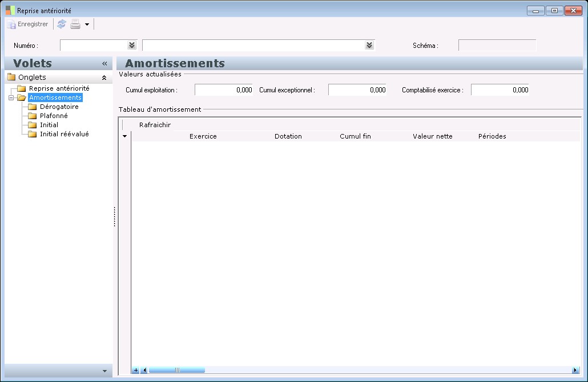Click the horizontal scrollbar right arrow
This screenshot has width=588, height=382.
[x=575, y=371]
